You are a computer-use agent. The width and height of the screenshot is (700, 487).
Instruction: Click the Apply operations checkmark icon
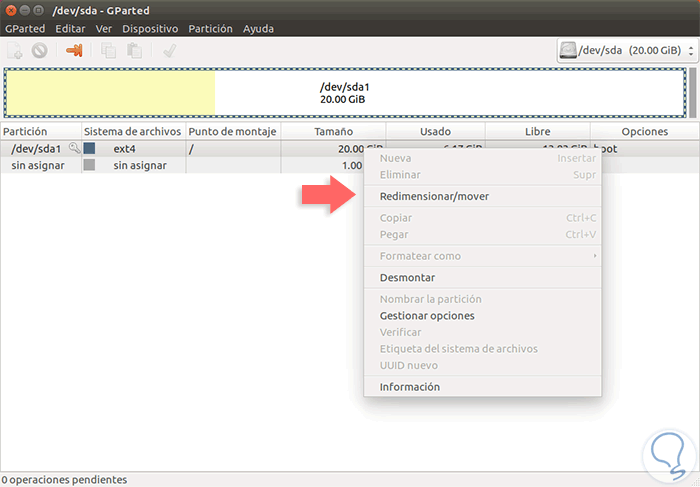[x=169, y=50]
